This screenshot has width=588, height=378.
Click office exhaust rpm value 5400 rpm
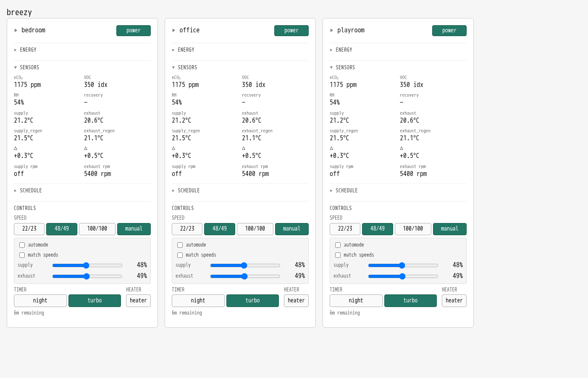255,174
